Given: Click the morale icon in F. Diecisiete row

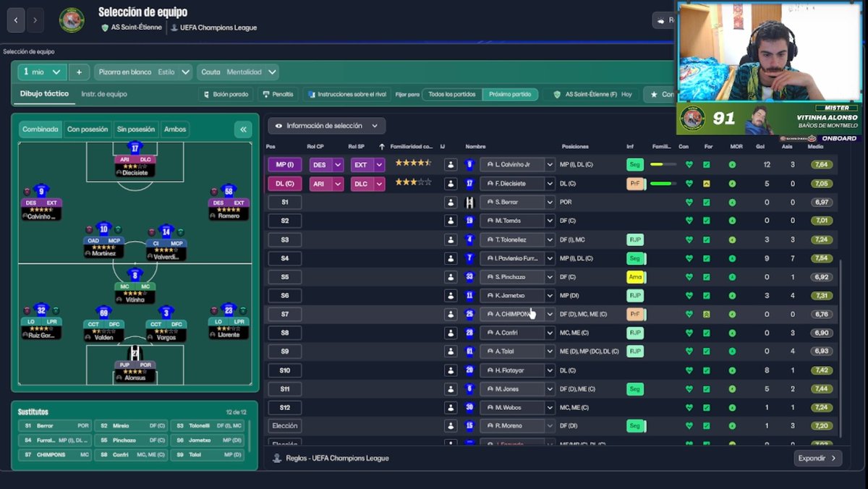Looking at the screenshot, I should tap(732, 184).
